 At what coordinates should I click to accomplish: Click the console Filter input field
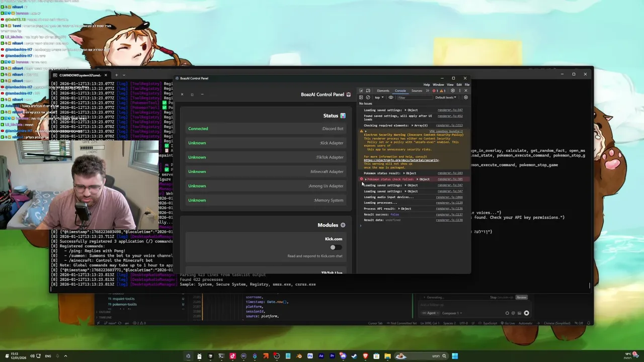point(415,98)
